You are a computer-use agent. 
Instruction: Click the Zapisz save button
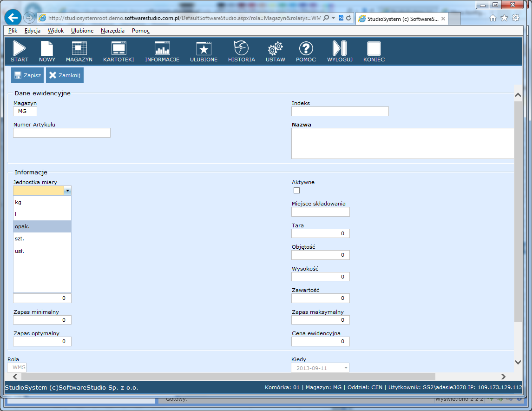pyautogui.click(x=27, y=75)
